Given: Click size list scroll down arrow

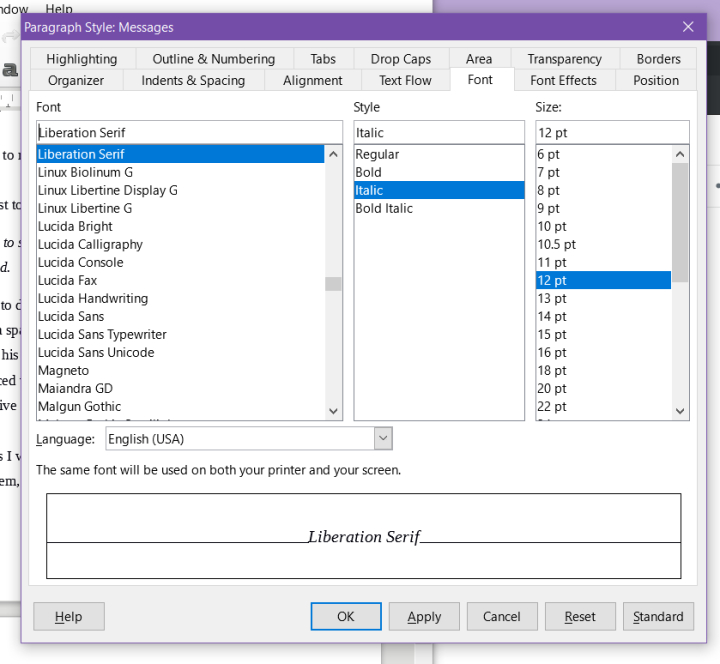Looking at the screenshot, I should tap(680, 411).
